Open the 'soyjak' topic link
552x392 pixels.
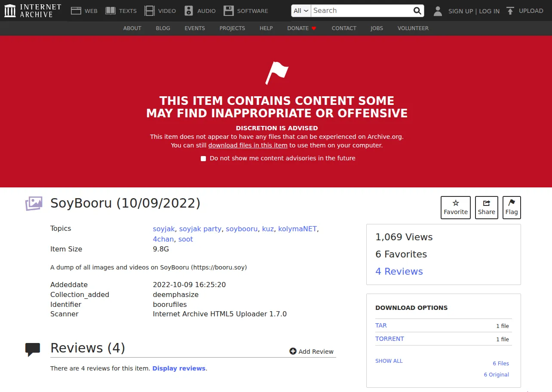click(164, 229)
